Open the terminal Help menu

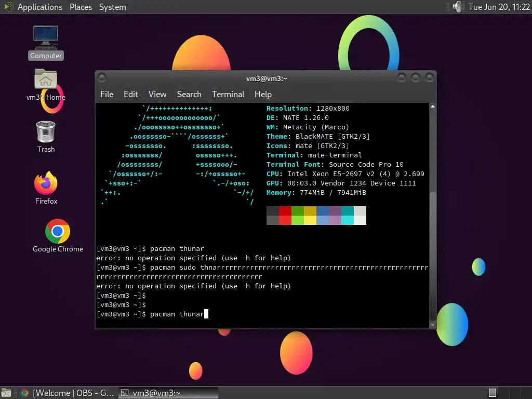[x=263, y=94]
